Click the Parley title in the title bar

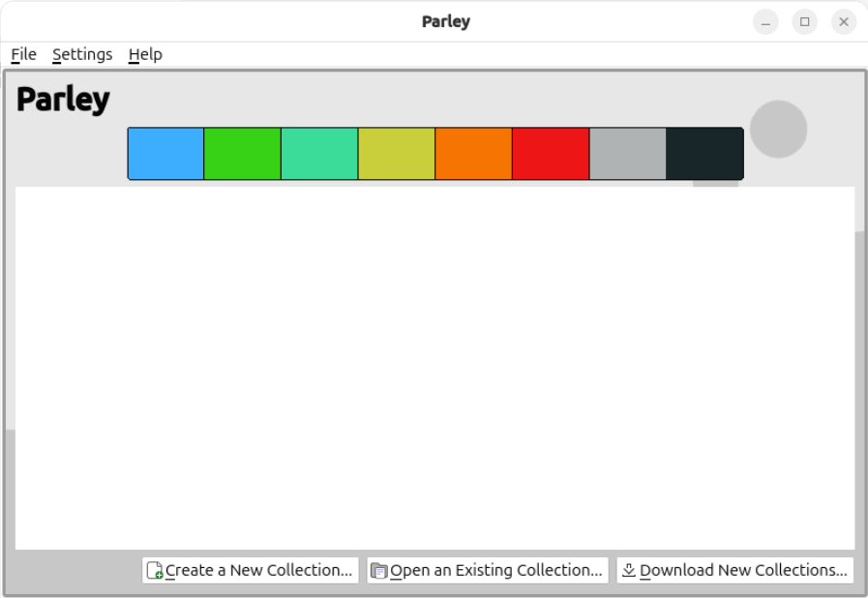click(x=446, y=21)
